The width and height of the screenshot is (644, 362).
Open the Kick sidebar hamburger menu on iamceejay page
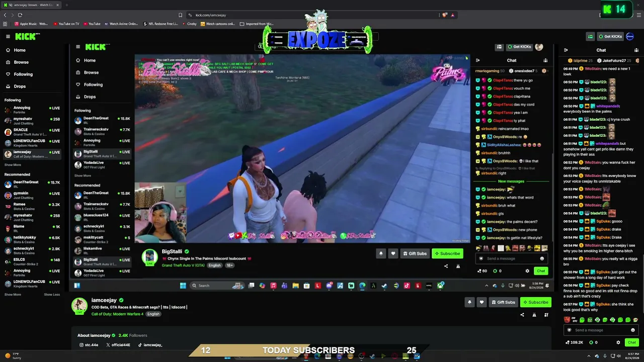tap(8, 36)
